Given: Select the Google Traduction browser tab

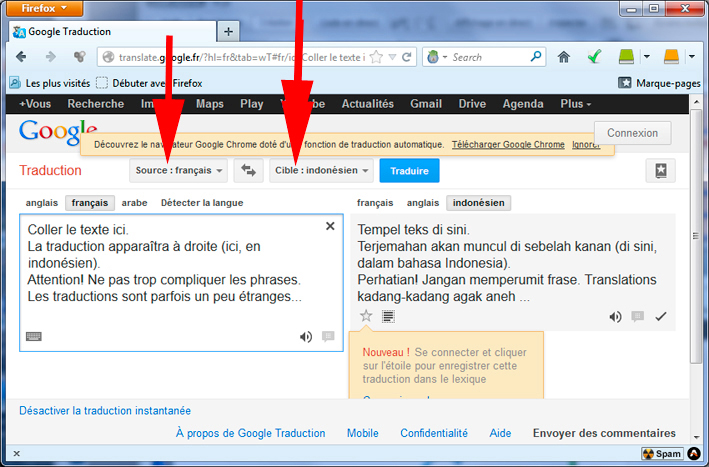Looking at the screenshot, I should point(112,32).
